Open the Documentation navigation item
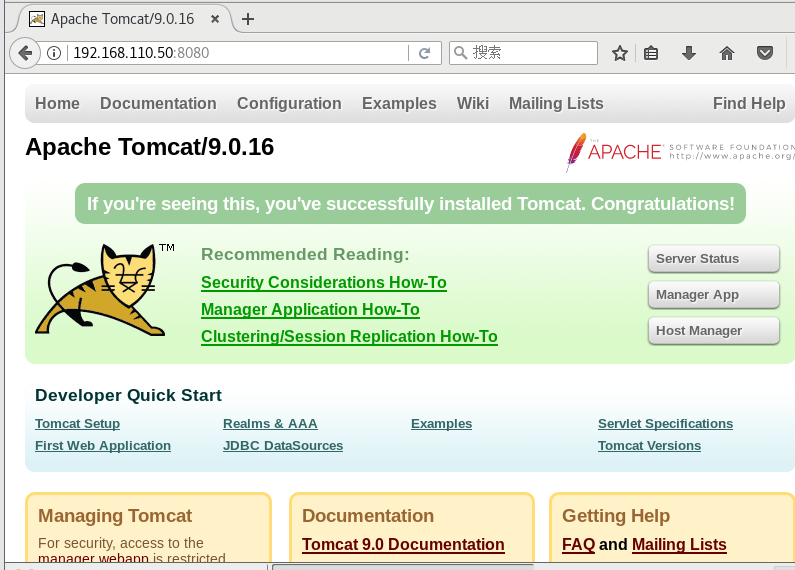Viewport: 795px width, 570px height. pyautogui.click(x=158, y=103)
